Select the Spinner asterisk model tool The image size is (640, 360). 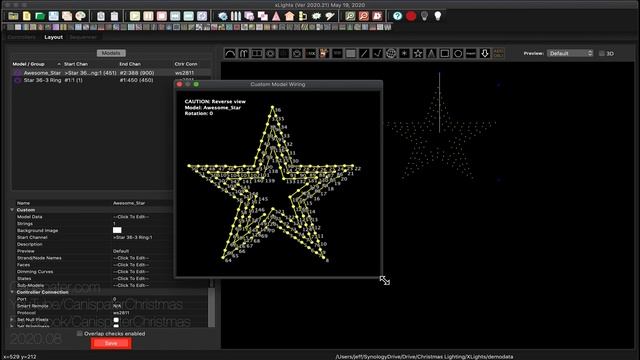pyautogui.click(x=404, y=53)
